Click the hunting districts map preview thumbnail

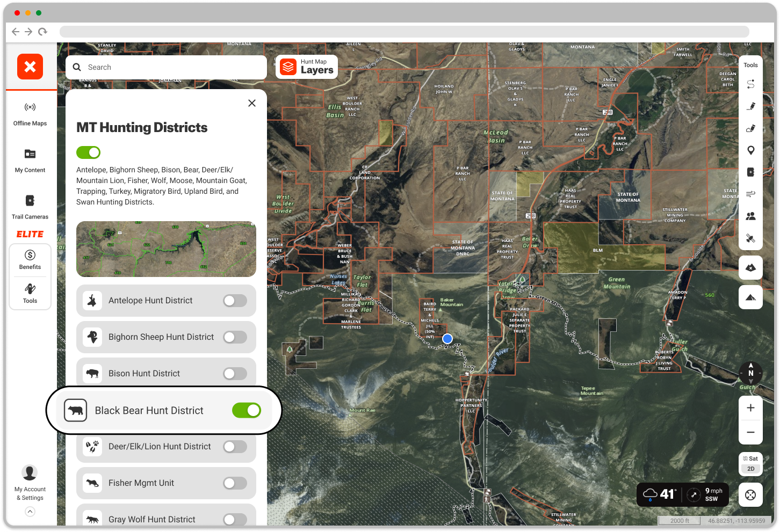pos(166,249)
